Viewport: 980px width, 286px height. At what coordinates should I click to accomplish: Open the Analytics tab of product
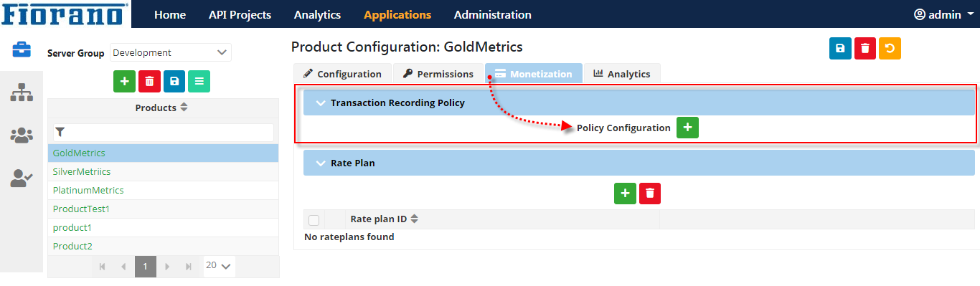621,74
